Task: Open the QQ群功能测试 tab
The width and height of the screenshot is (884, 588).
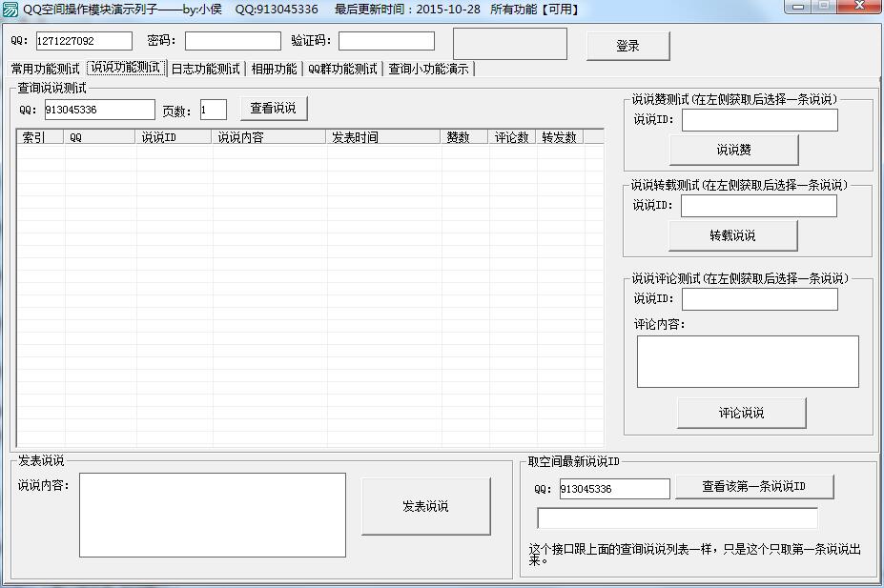Action: point(342,69)
